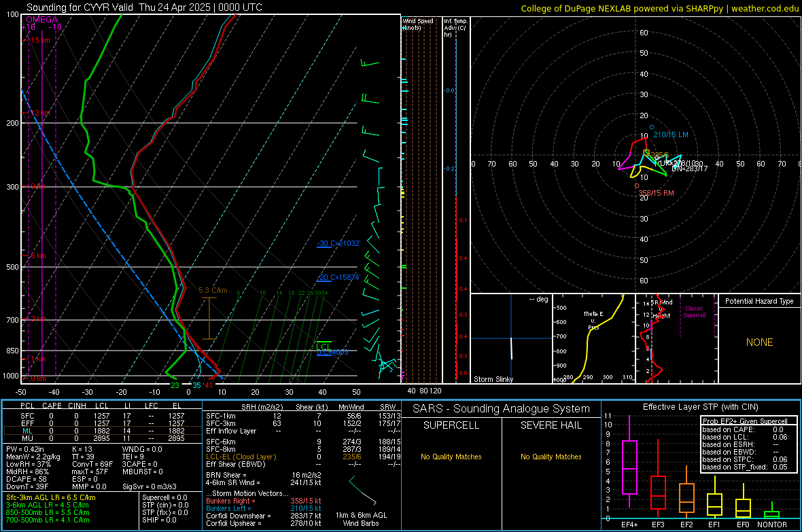The image size is (802, 532).
Task: Click the -20 C=15874' height label
Action: 338,278
